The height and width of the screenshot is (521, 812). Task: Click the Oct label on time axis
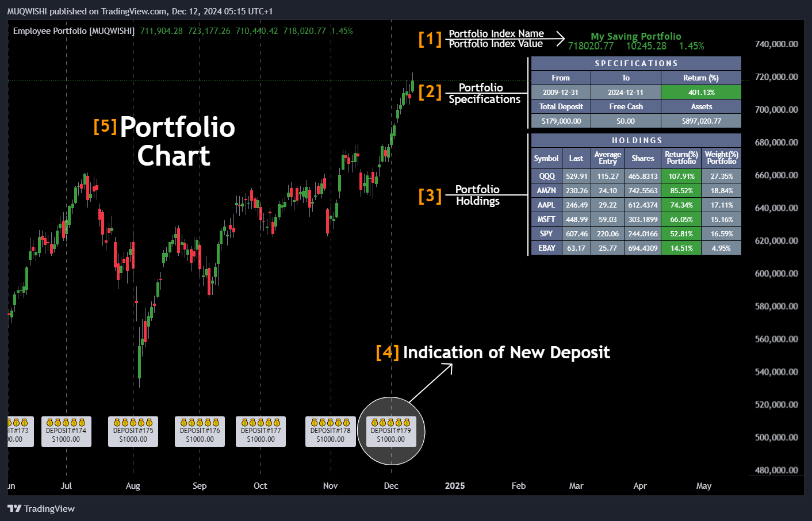261,486
